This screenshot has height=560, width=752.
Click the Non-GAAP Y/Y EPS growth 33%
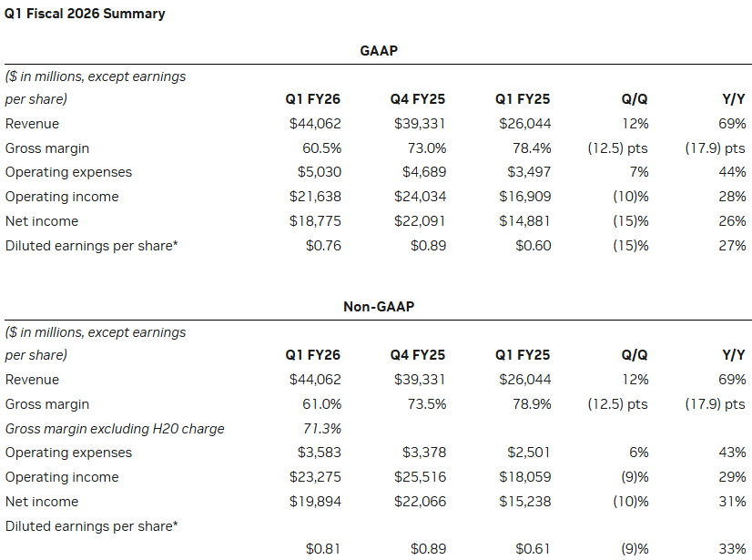732,548
